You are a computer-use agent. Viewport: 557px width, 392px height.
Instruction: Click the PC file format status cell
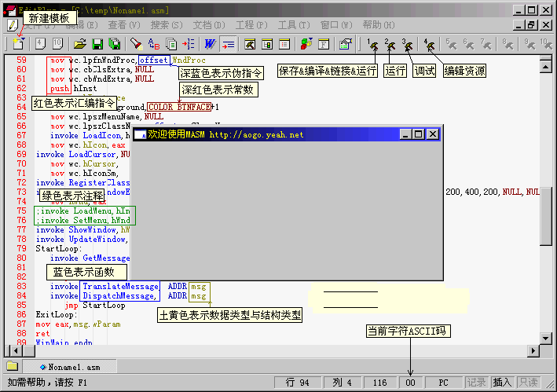pos(443,383)
